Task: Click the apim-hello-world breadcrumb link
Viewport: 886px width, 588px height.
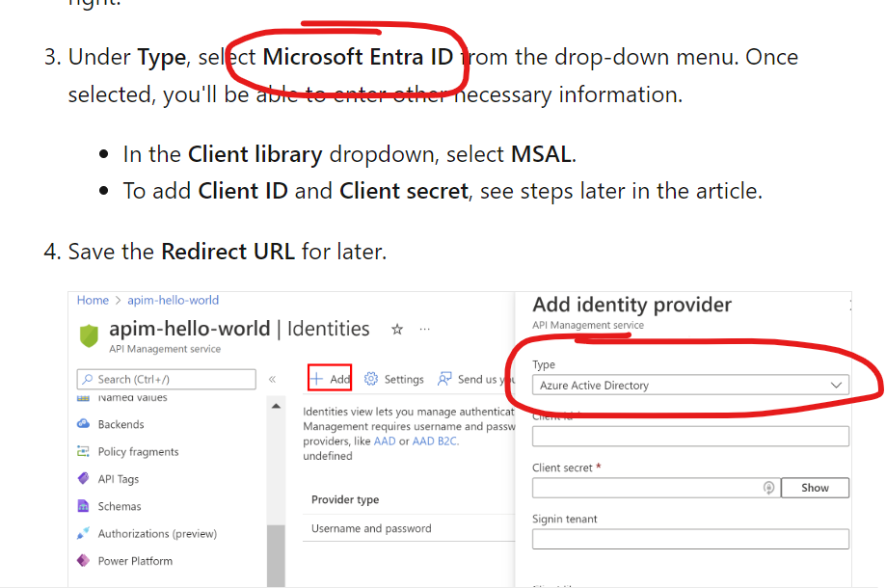Action: click(x=173, y=300)
